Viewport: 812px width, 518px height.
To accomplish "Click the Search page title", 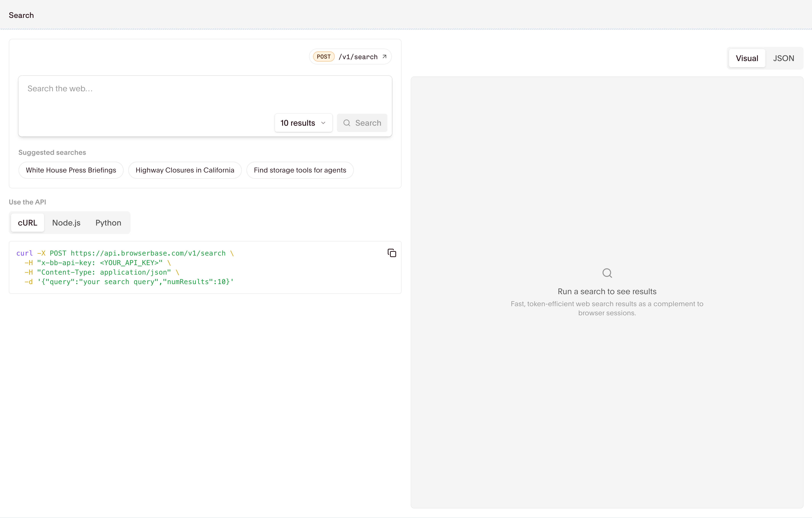I will pos(21,15).
